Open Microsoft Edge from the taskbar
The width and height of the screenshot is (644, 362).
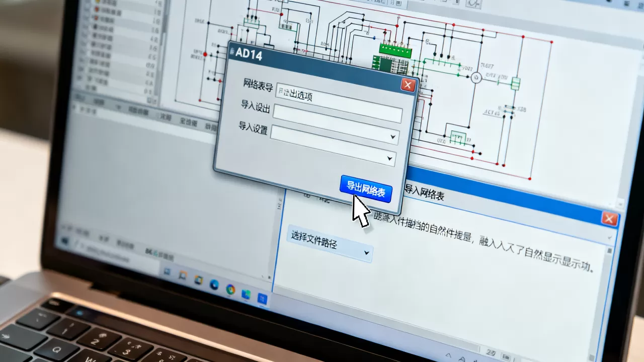click(214, 285)
